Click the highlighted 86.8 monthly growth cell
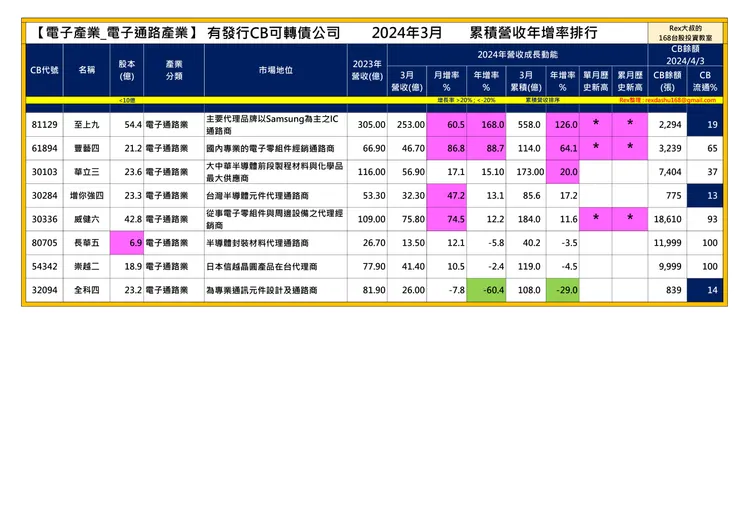The image size is (740, 523). pyautogui.click(x=446, y=148)
